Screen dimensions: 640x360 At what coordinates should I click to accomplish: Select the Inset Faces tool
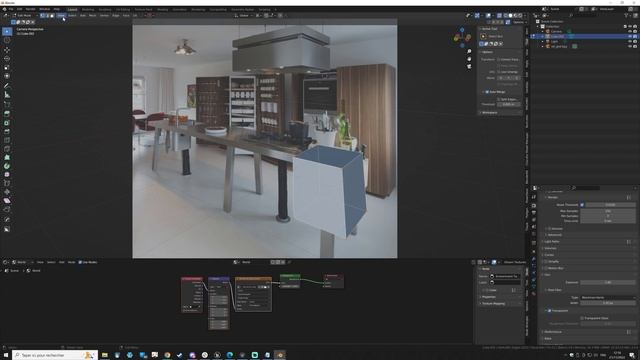pos(7,122)
